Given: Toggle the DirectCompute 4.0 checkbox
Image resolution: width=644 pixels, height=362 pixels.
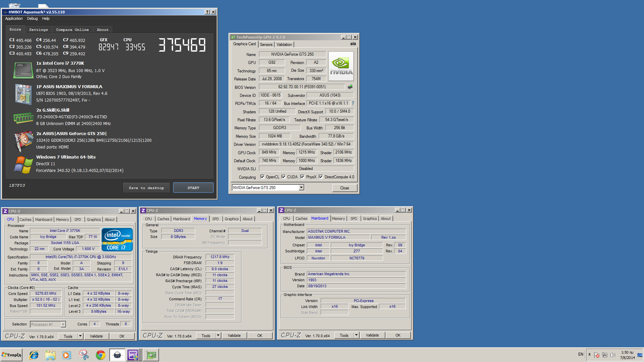Looking at the screenshot, I should click(x=321, y=177).
